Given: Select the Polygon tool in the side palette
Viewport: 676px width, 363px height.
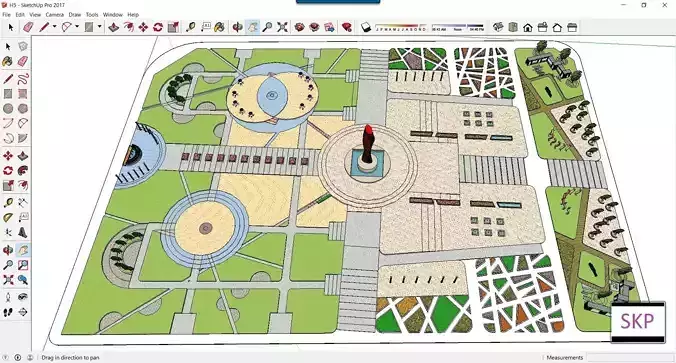Looking at the screenshot, I should coord(23,108).
